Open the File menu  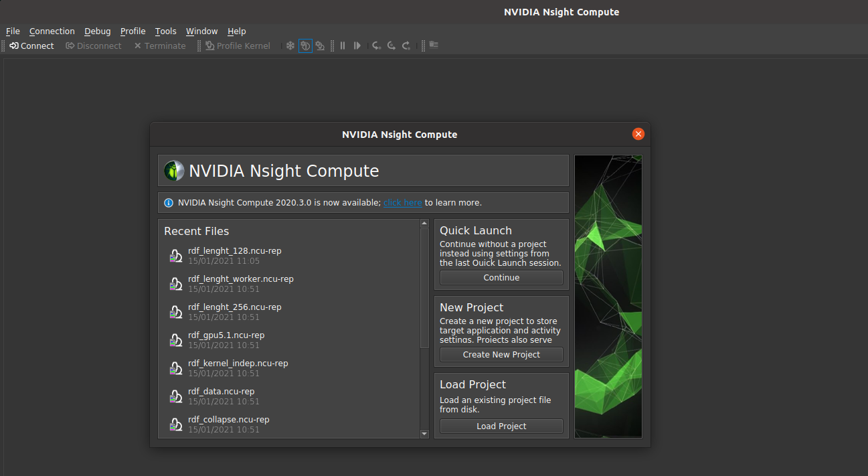(x=13, y=31)
